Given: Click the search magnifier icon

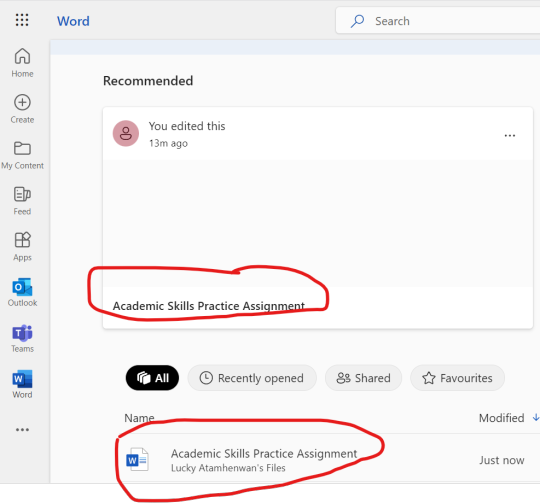Looking at the screenshot, I should [357, 21].
